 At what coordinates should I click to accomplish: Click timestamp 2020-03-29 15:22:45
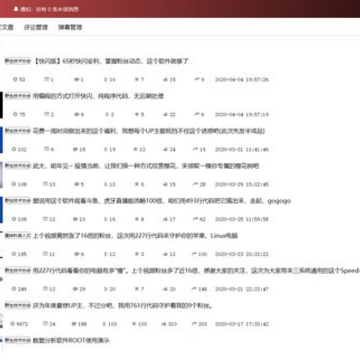tap(242, 184)
